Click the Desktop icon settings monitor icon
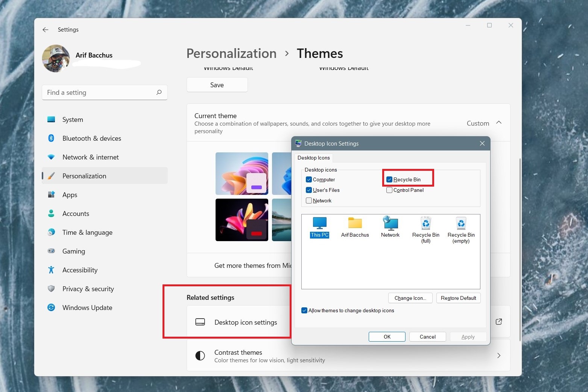The height and width of the screenshot is (392, 588). click(x=200, y=322)
